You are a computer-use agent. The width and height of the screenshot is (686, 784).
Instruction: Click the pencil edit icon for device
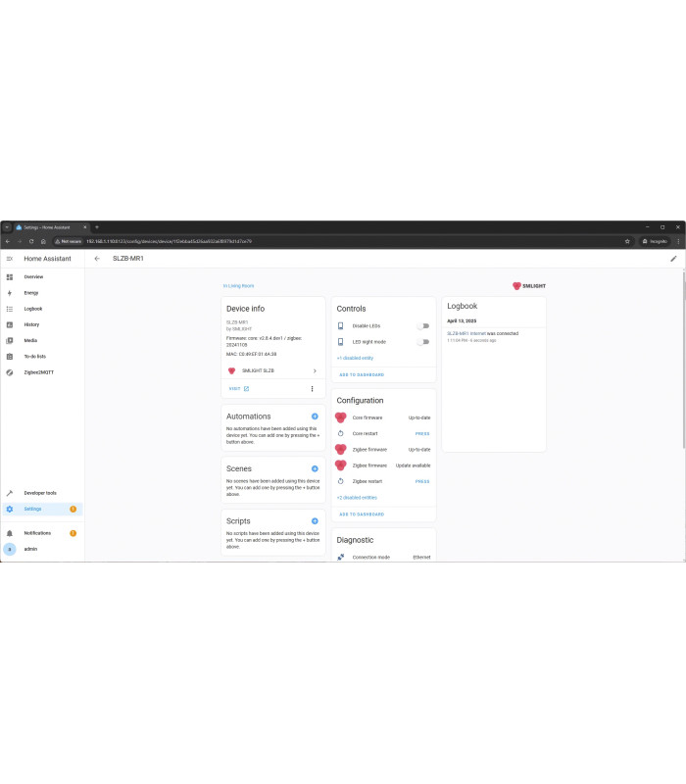(673, 259)
